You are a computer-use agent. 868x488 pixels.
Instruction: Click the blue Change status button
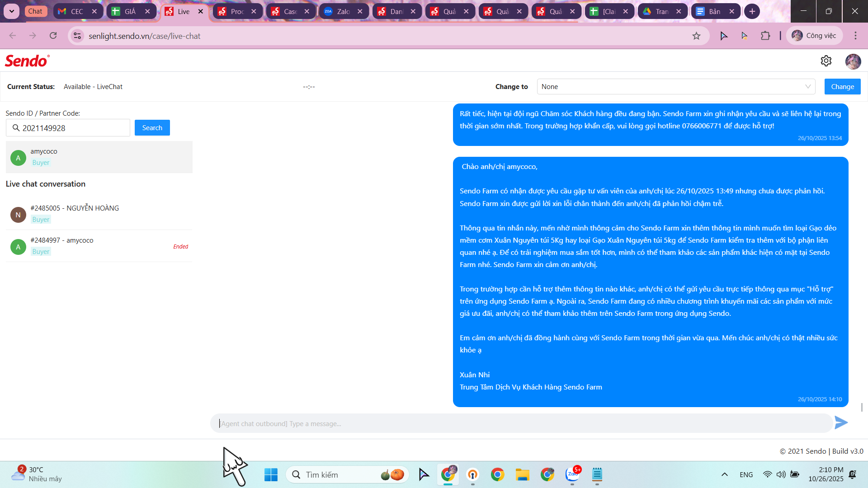click(x=842, y=87)
